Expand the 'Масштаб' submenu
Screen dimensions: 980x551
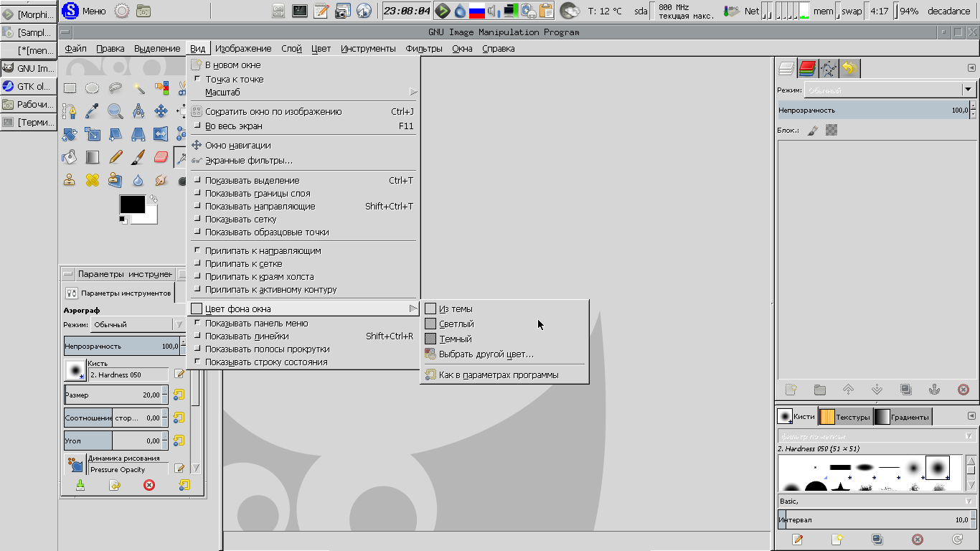303,92
